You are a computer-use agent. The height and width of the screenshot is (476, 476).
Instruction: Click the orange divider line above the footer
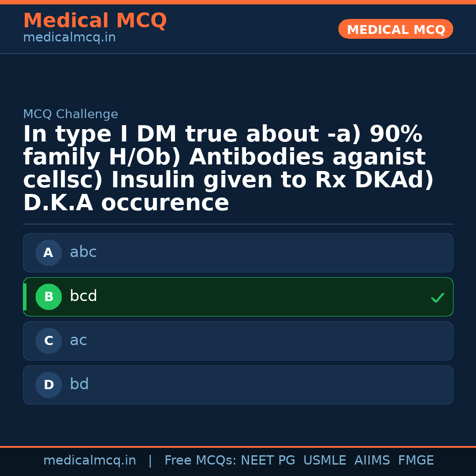coord(238,446)
